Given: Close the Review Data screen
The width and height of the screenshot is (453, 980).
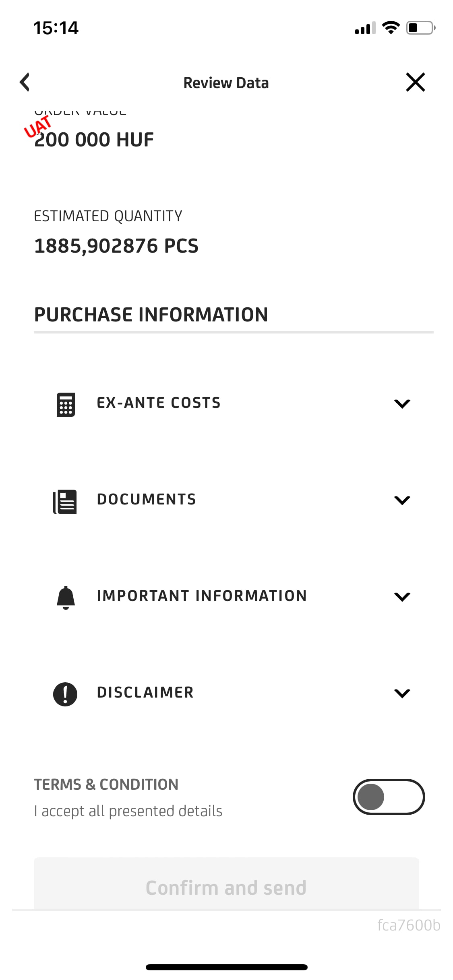Looking at the screenshot, I should (x=415, y=82).
